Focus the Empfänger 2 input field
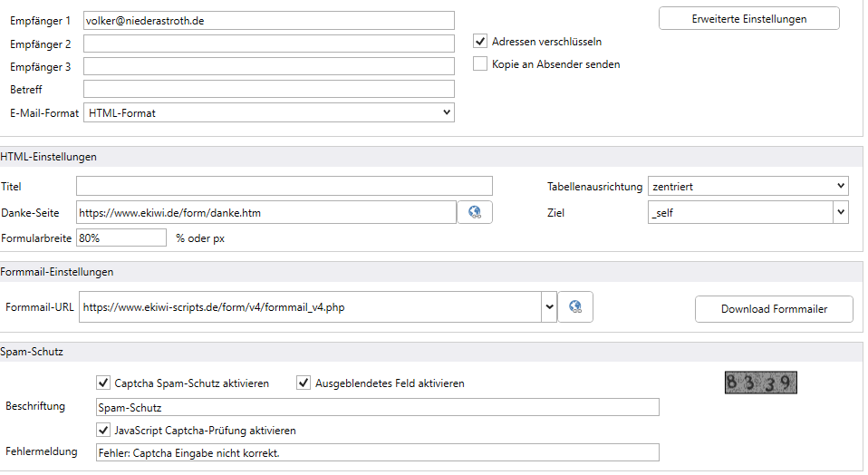The width and height of the screenshot is (868, 475). click(x=268, y=44)
